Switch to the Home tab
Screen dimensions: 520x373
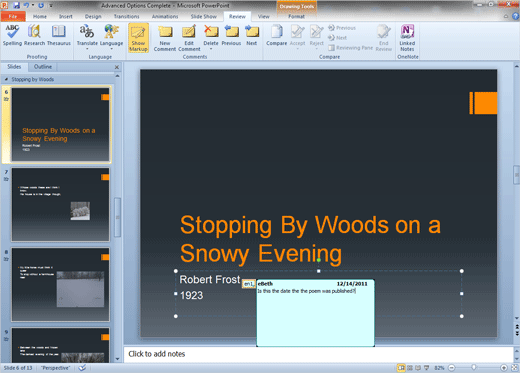pos(40,16)
